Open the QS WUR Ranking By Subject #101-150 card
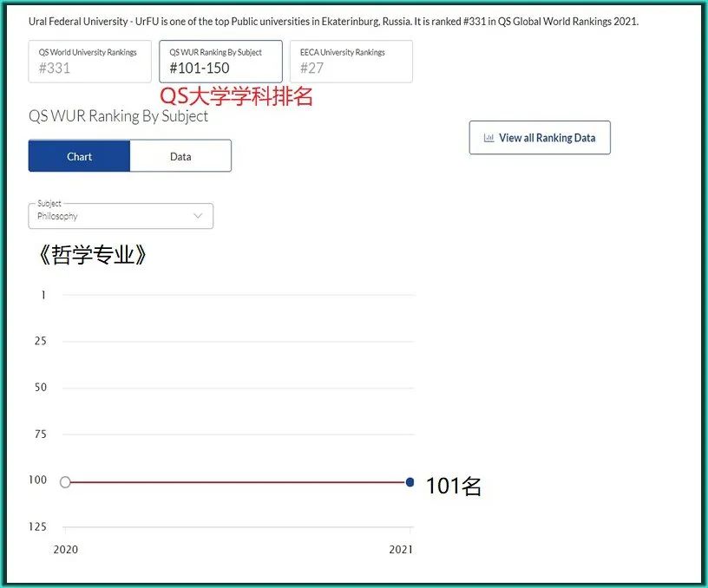The image size is (708, 588). tap(220, 61)
